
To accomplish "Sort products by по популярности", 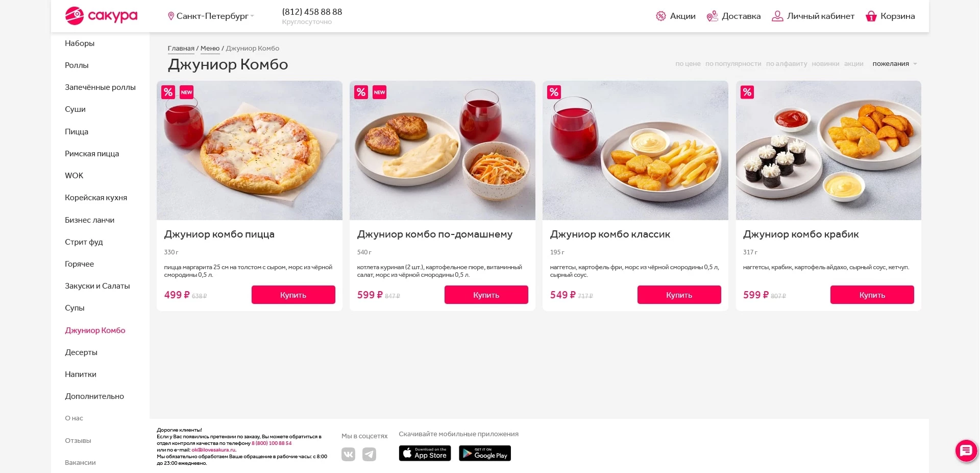I will 733,64.
